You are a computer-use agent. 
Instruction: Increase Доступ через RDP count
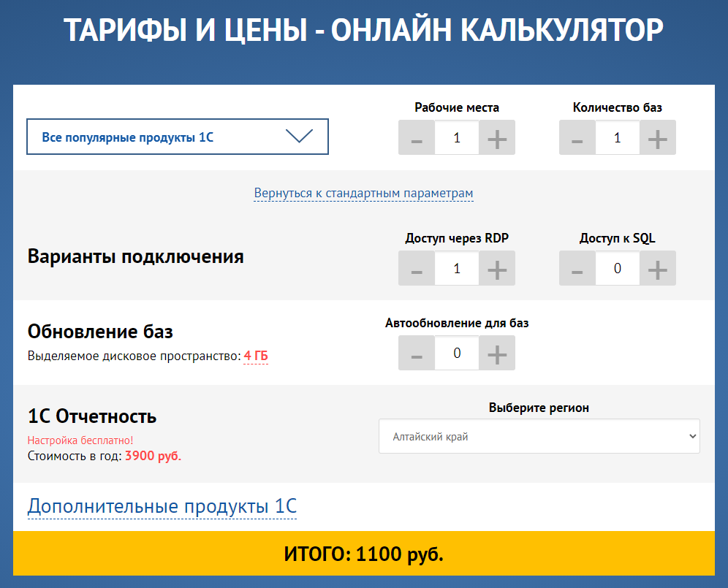tap(496, 268)
